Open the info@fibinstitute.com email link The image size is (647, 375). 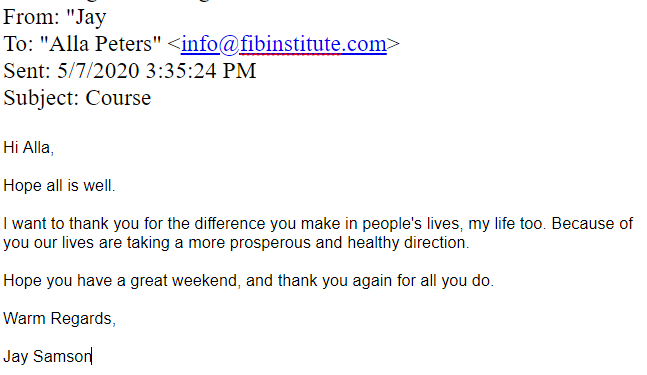point(284,44)
